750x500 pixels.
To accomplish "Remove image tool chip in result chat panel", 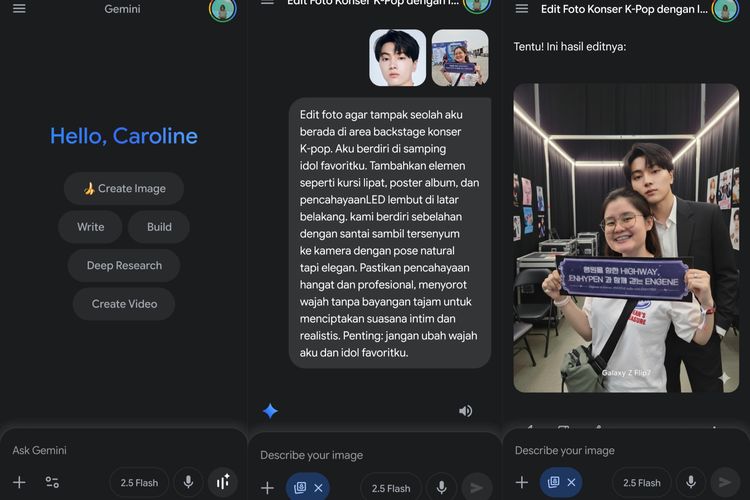I will coord(571,482).
